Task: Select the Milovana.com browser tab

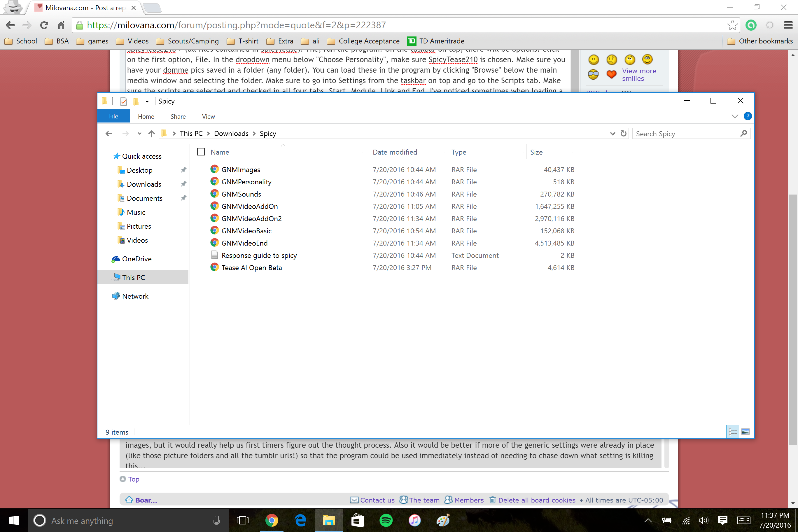Action: pyautogui.click(x=85, y=8)
